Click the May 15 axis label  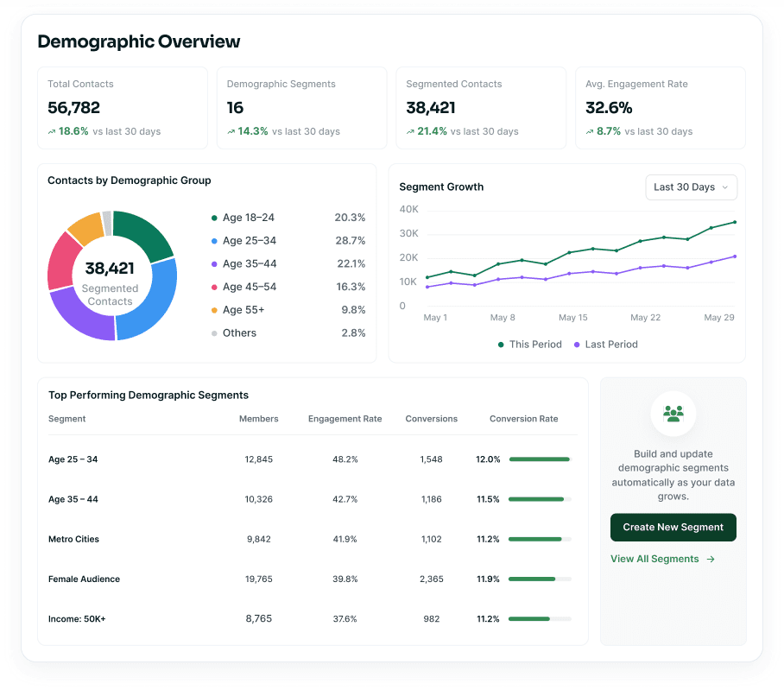(x=573, y=318)
